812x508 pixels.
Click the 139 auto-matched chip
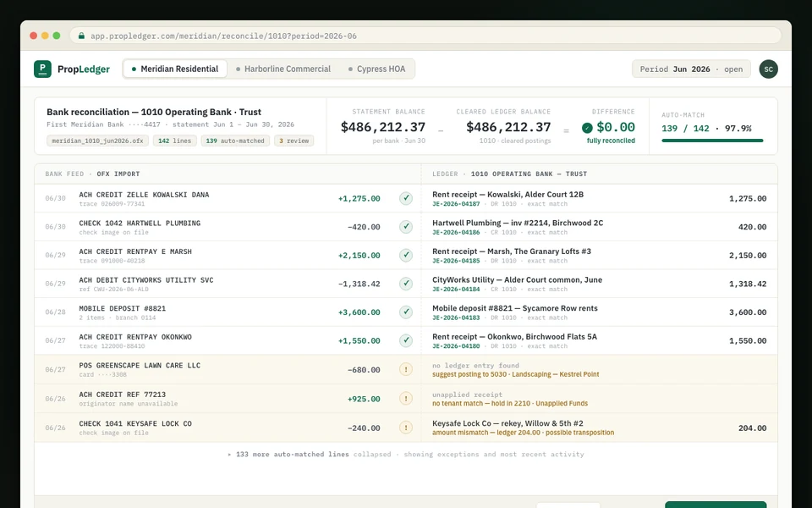235,141
